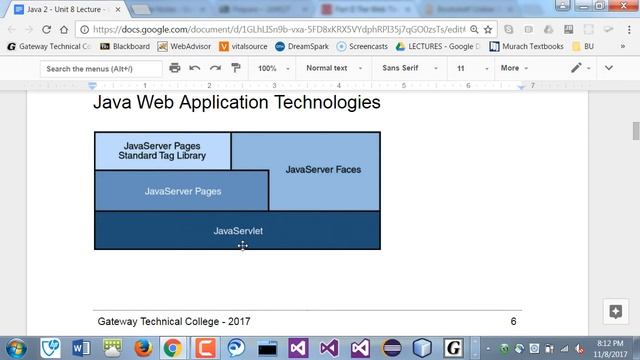Open the DreamSpark bookmark

click(302, 47)
